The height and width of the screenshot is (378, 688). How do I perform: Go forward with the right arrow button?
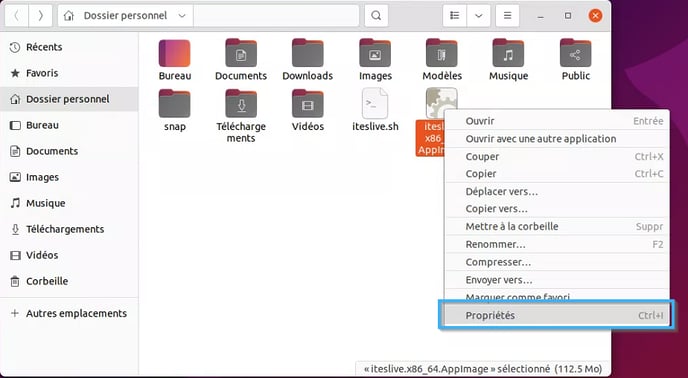tap(40, 16)
